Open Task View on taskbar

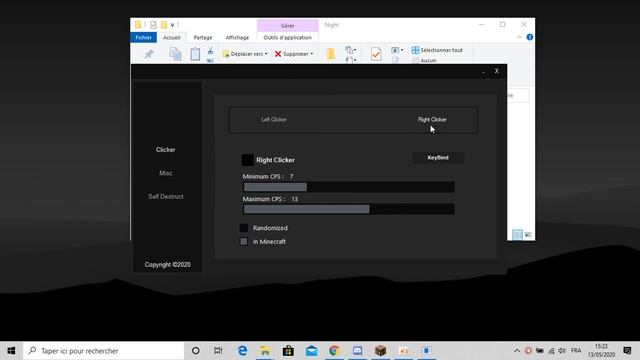pos(218,351)
